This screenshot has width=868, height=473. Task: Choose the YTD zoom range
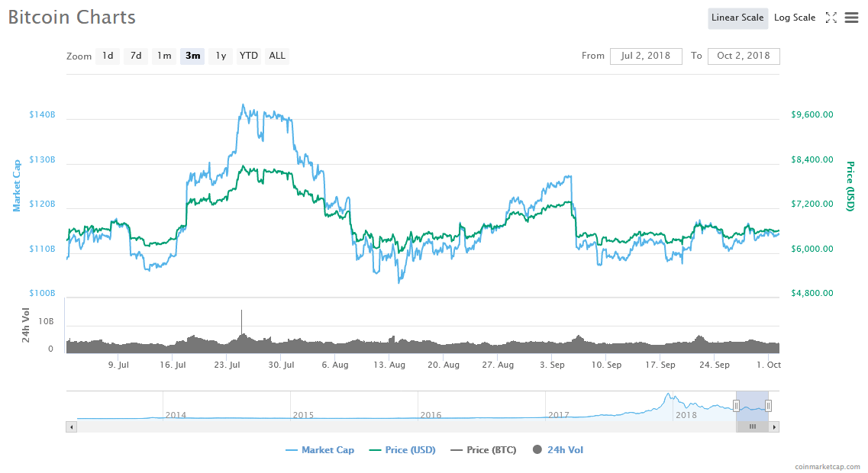[x=249, y=56]
